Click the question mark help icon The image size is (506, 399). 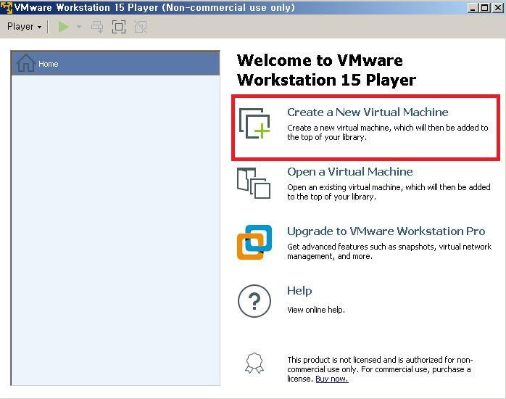254,301
